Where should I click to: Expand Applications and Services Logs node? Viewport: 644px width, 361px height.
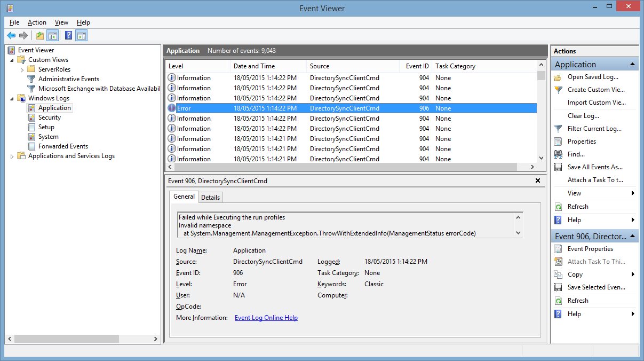12,156
